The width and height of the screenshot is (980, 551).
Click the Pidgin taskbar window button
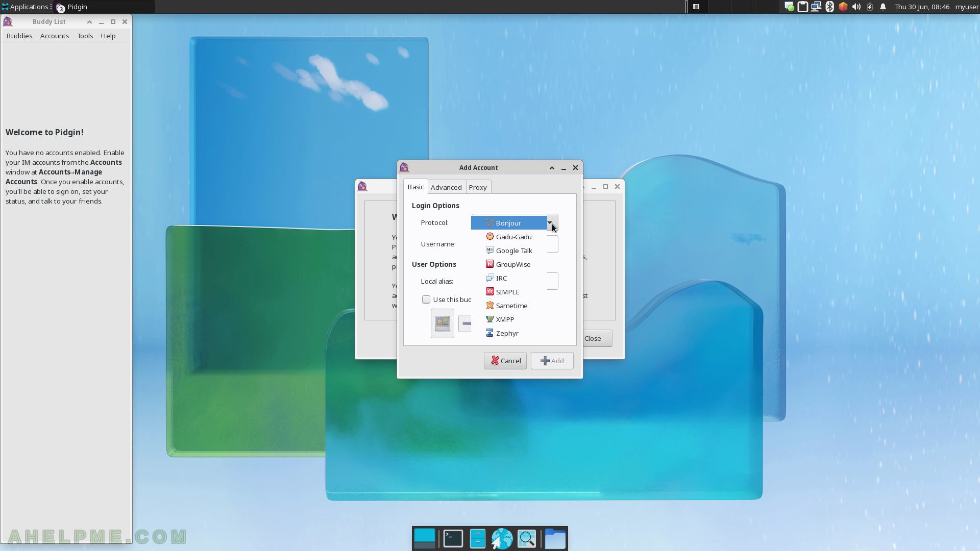pos(104,7)
